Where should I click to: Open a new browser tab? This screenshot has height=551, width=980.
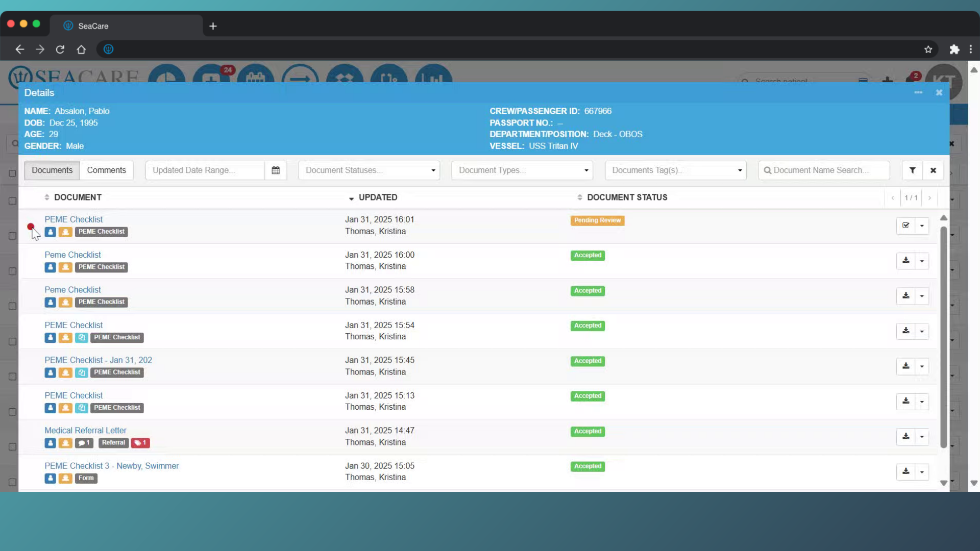tap(213, 26)
